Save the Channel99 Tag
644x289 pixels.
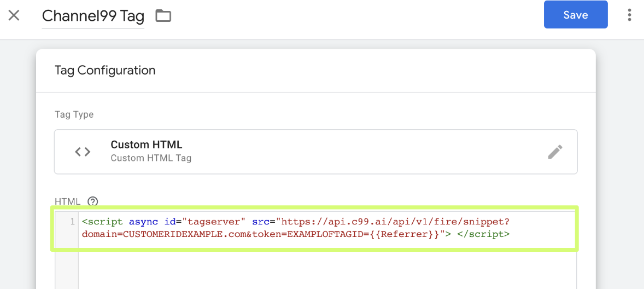(x=576, y=15)
